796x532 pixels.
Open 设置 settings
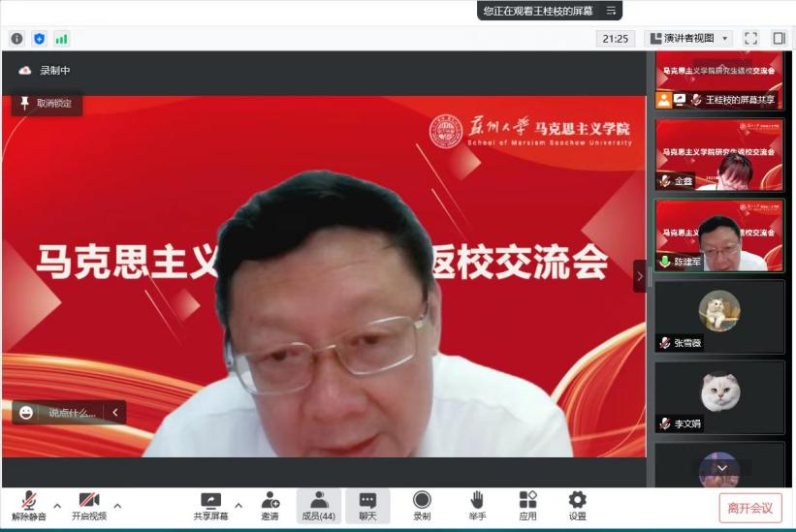(x=577, y=506)
